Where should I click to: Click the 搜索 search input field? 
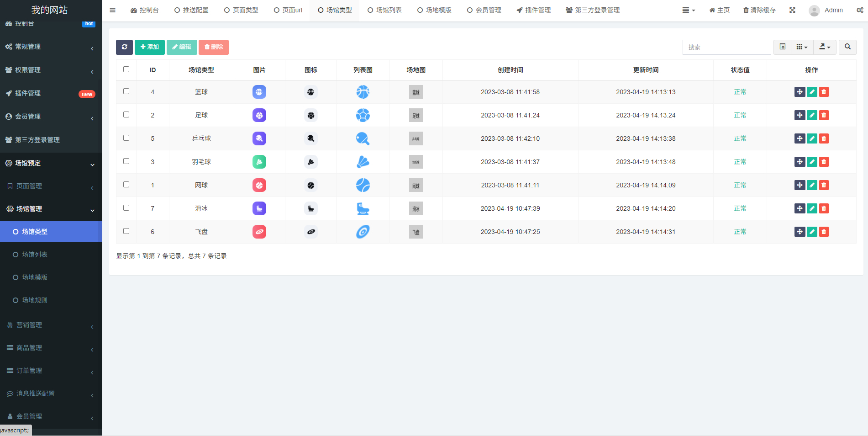[726, 47]
